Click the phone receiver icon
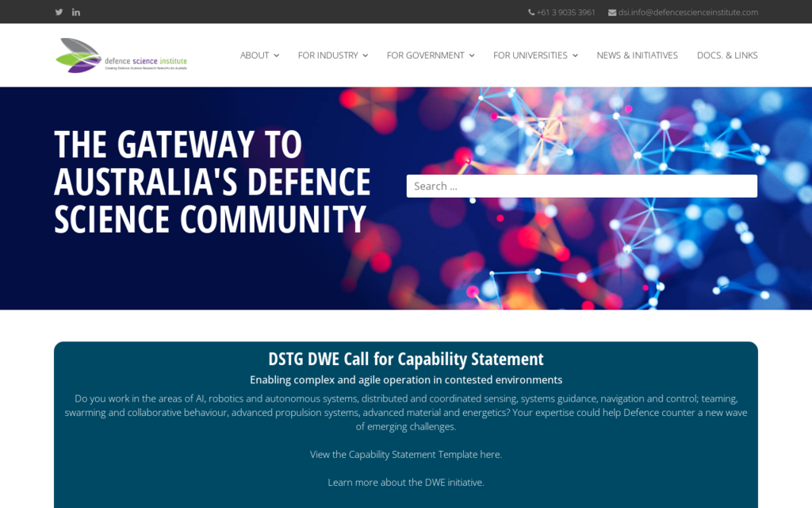This screenshot has width=812, height=508. coord(530,12)
